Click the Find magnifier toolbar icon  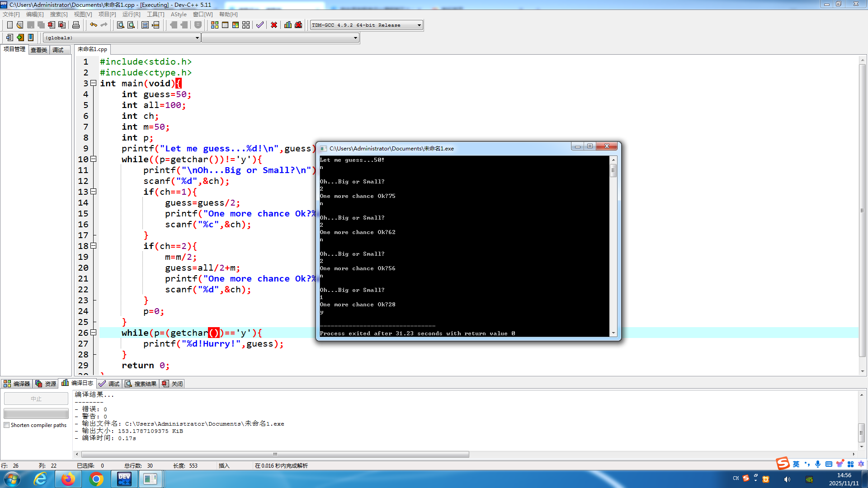pos(121,25)
